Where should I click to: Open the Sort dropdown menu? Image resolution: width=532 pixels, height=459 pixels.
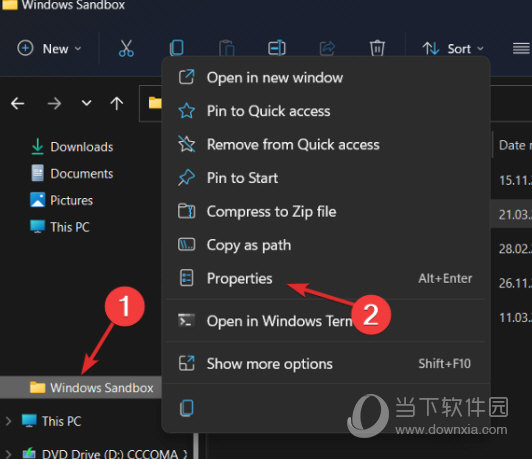(x=453, y=49)
